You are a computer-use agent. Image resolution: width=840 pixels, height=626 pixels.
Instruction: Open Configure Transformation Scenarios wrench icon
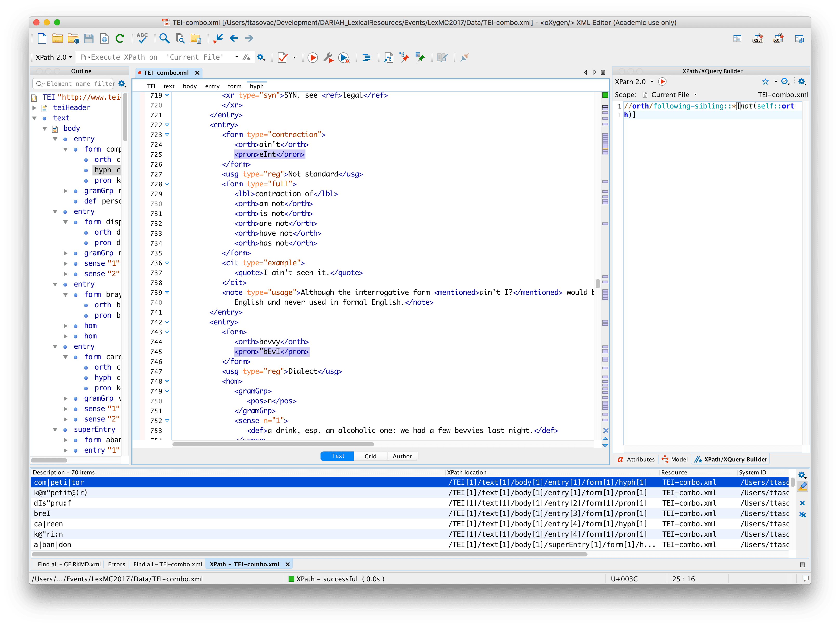[x=328, y=58]
